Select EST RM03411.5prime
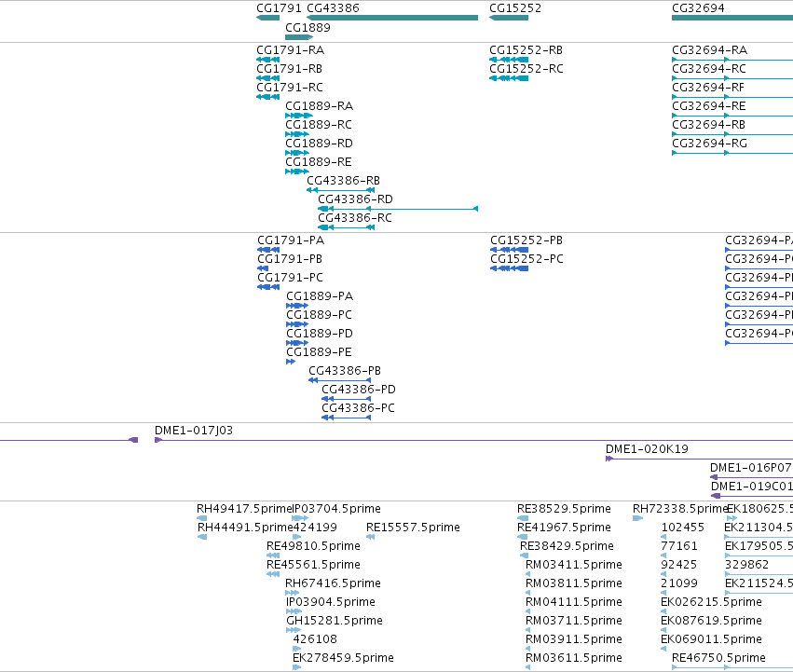Screen dimensions: 793x672 click(x=574, y=565)
